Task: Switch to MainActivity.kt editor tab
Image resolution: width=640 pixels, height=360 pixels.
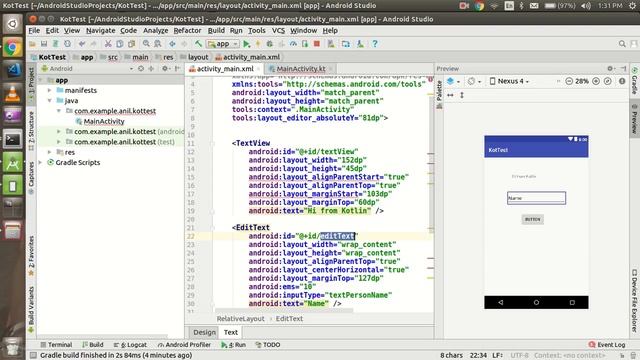Action: pos(301,69)
